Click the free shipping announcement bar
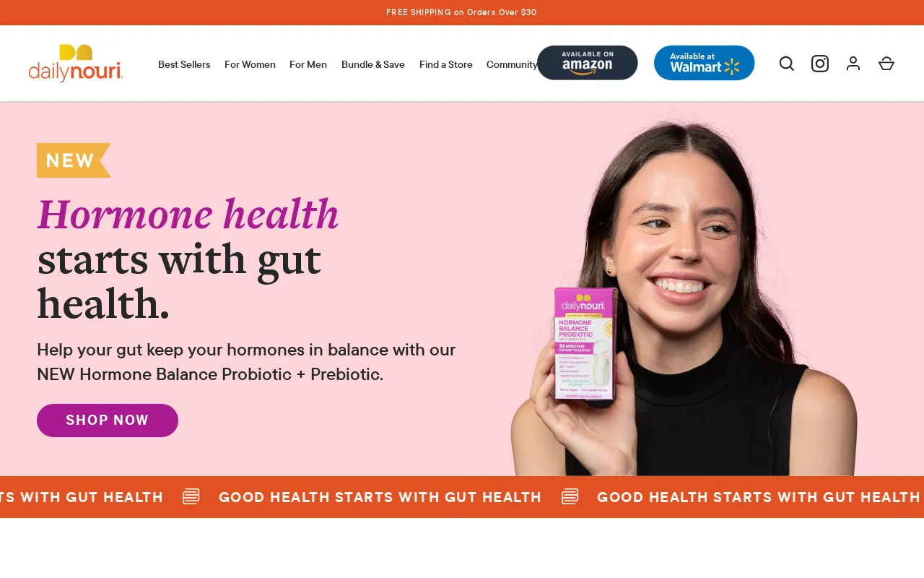The height and width of the screenshot is (578, 924). click(x=462, y=12)
